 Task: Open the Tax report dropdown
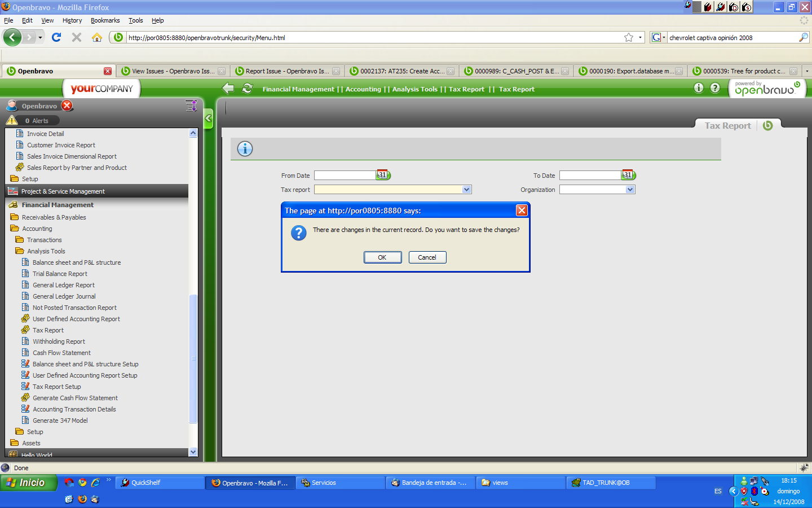466,190
